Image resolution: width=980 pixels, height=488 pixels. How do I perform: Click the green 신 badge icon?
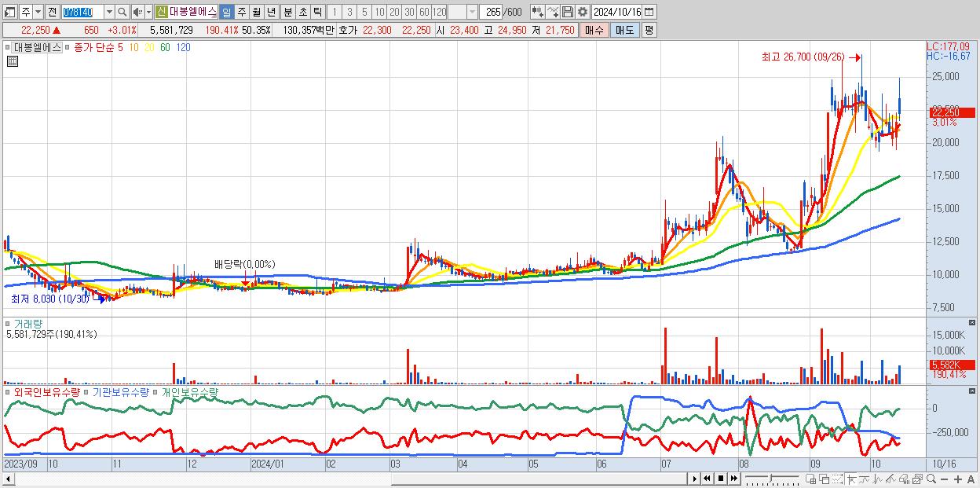pyautogui.click(x=161, y=12)
